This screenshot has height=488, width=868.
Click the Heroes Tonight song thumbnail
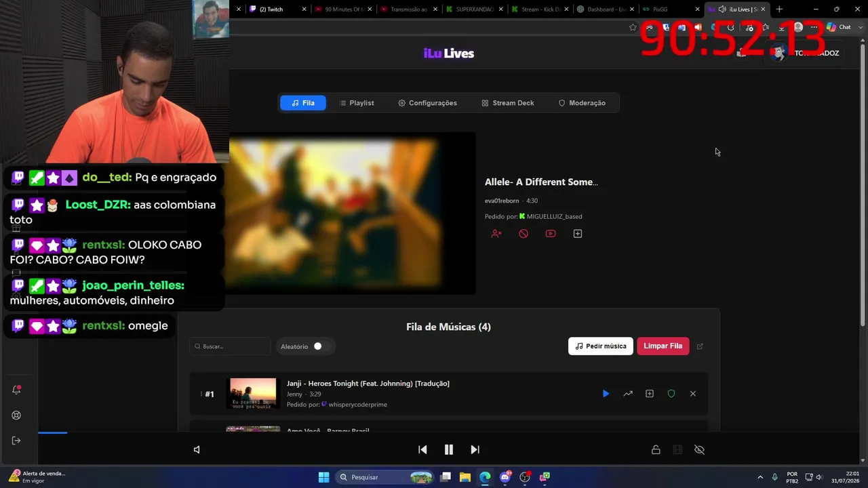pos(253,394)
